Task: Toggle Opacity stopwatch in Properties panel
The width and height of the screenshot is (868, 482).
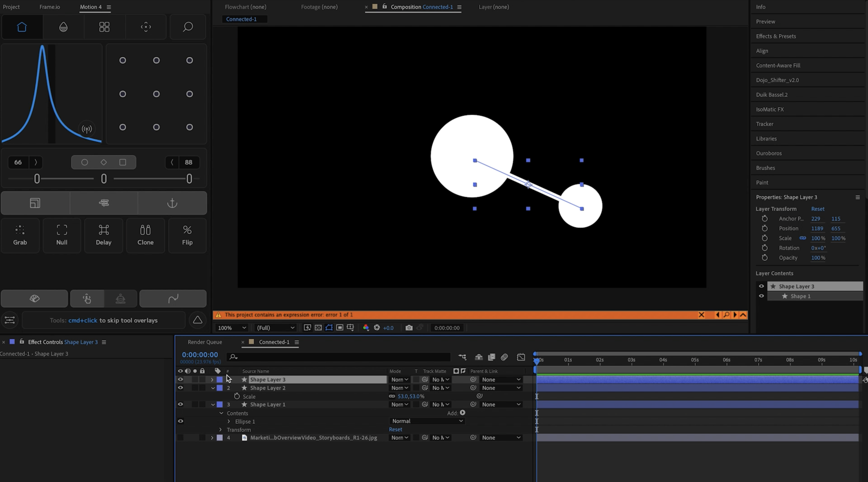Action: pos(765,257)
